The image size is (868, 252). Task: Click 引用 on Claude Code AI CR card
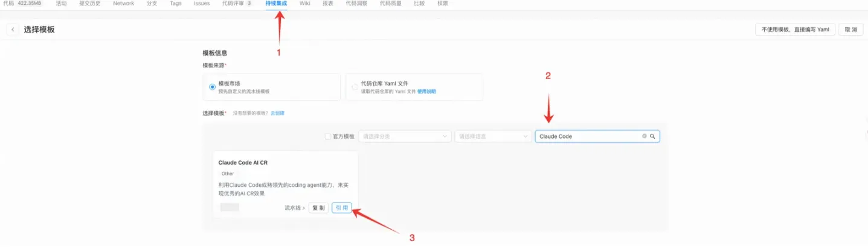(x=342, y=207)
